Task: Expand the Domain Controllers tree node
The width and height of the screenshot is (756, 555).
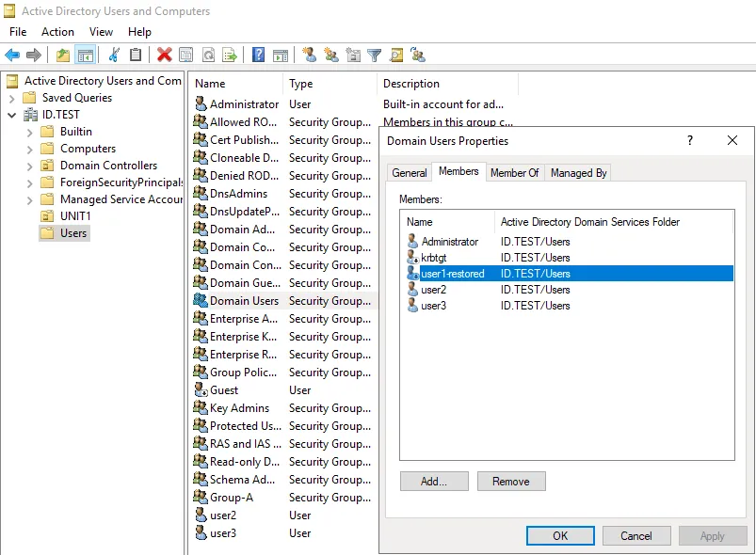Action: point(29,166)
